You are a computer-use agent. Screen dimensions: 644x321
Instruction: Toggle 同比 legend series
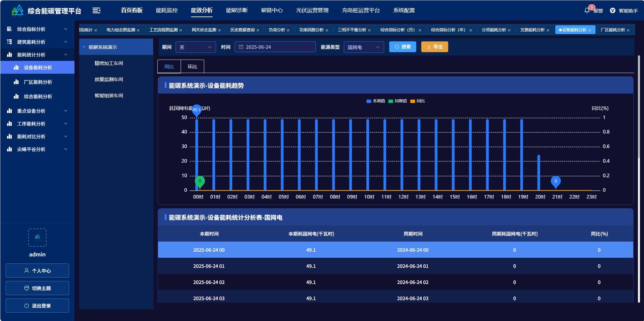click(418, 101)
